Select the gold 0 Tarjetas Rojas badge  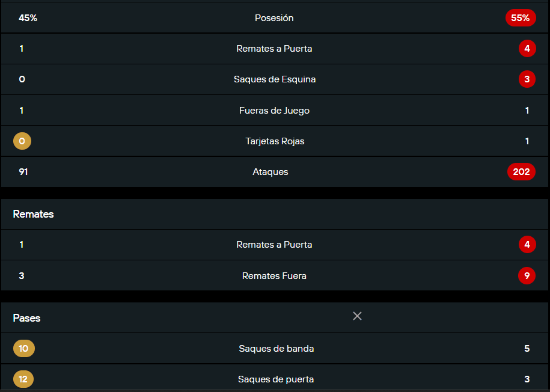point(22,141)
